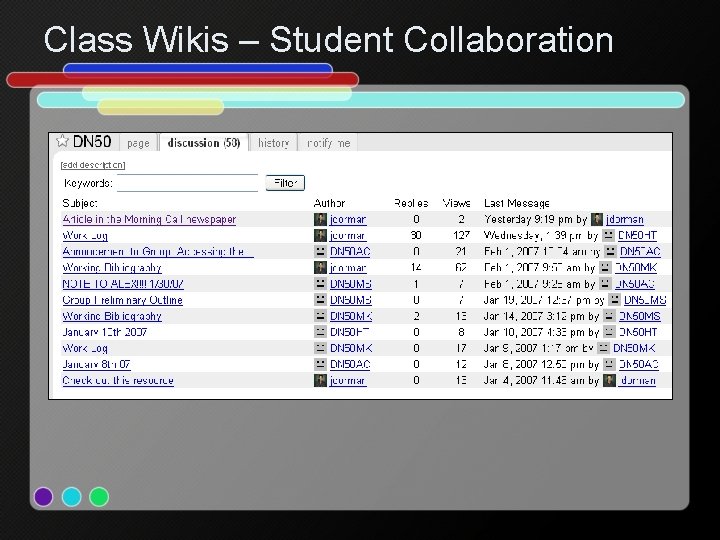The height and width of the screenshot is (540, 720).
Task: Click author smiley avatar in the Announcement row
Action: point(320,251)
